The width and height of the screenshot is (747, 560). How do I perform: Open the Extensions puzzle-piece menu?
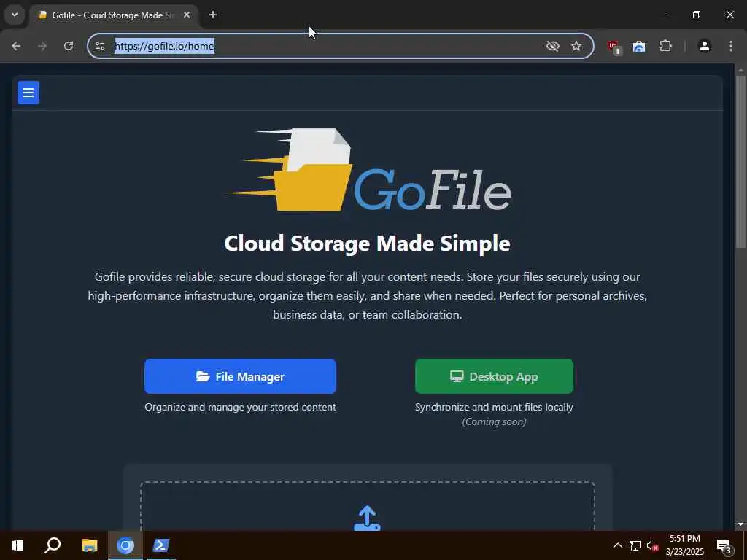pyautogui.click(x=665, y=46)
